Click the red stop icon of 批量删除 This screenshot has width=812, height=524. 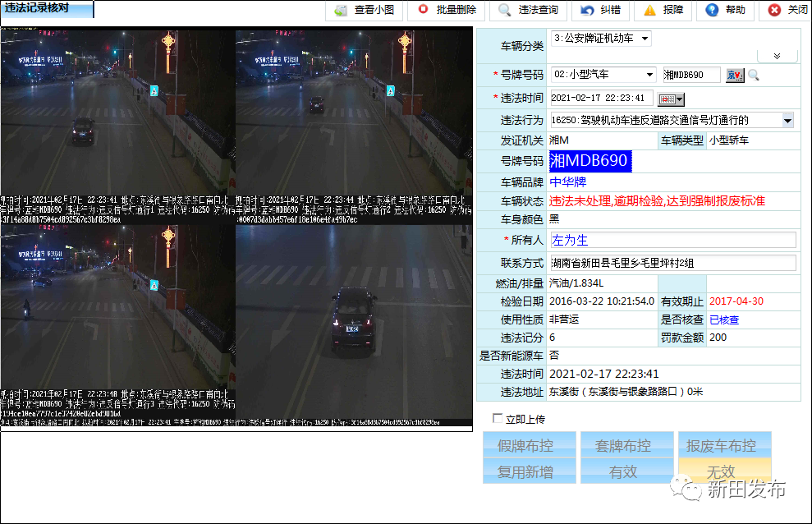423,9
